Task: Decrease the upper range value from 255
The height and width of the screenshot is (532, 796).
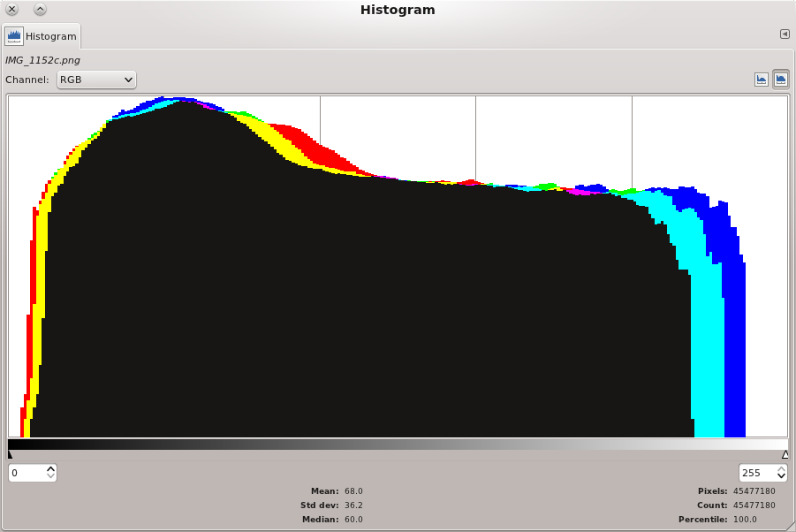Action: (781, 477)
